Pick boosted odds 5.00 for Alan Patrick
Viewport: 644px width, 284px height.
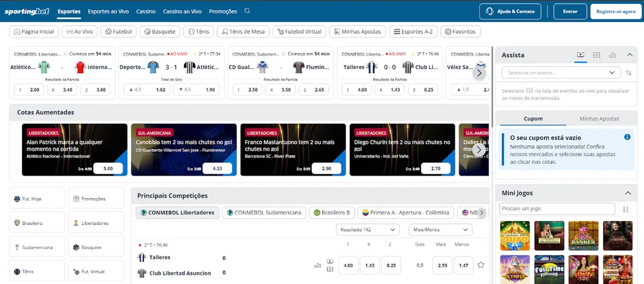108,168
